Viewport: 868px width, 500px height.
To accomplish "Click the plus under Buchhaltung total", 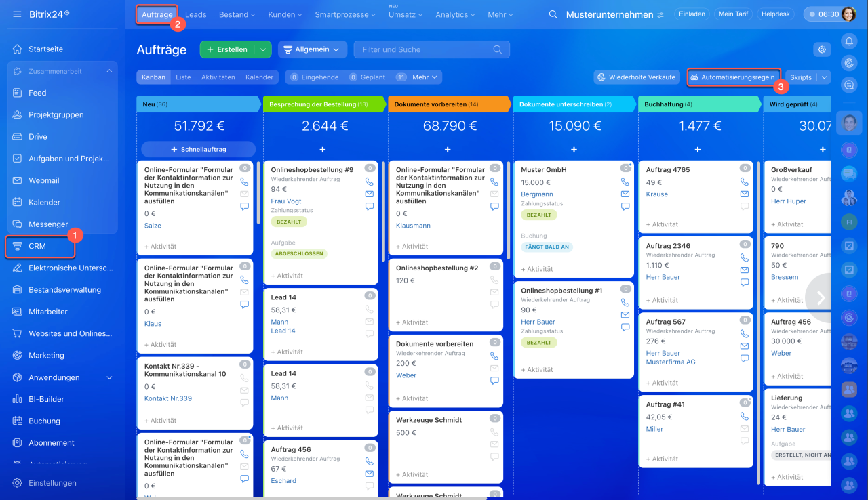I will pyautogui.click(x=698, y=150).
